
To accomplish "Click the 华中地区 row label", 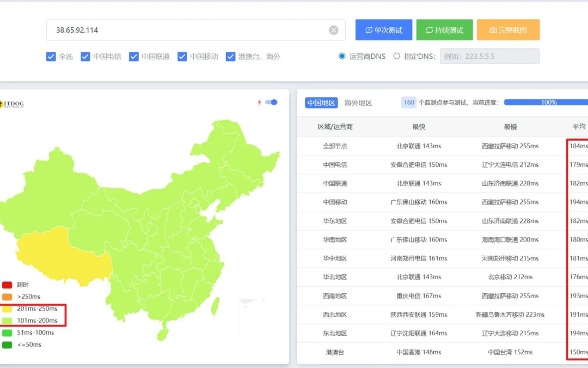I will tap(335, 258).
